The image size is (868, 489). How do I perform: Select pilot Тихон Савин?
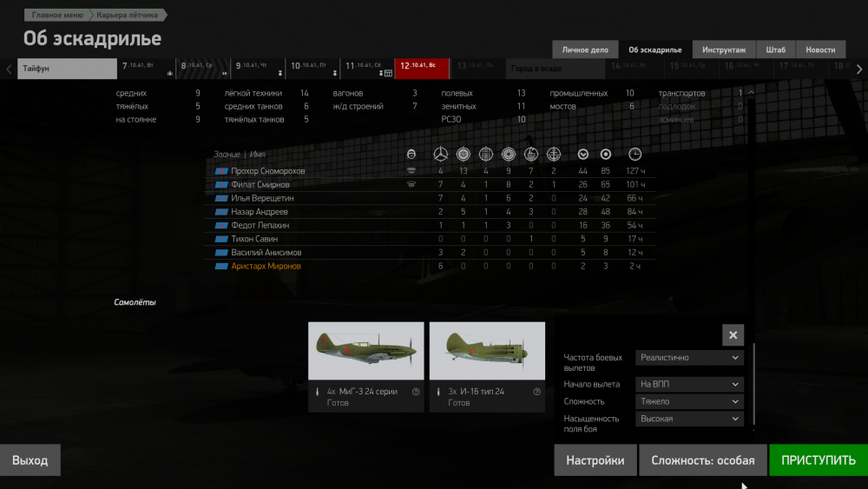click(x=429, y=239)
